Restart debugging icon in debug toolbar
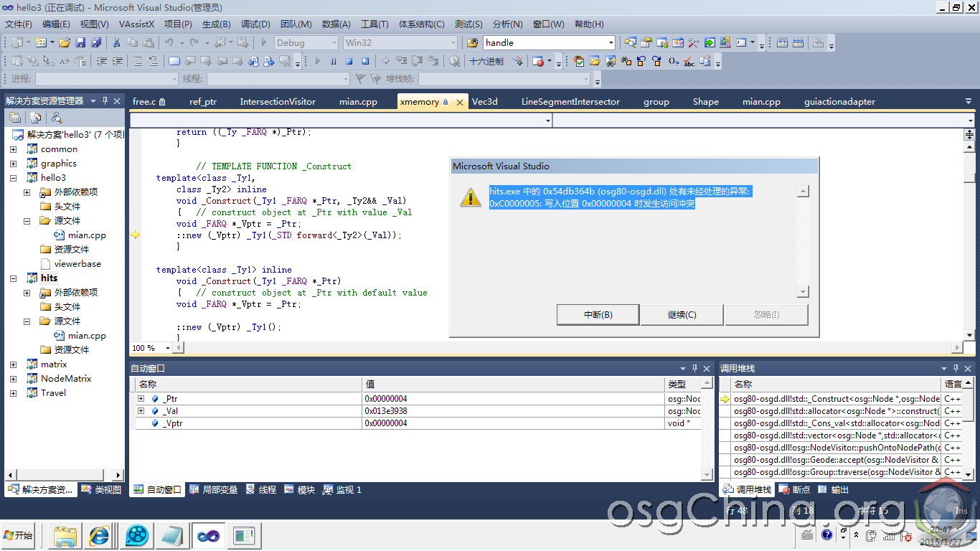Screen dimensions: 980x551 (365, 62)
